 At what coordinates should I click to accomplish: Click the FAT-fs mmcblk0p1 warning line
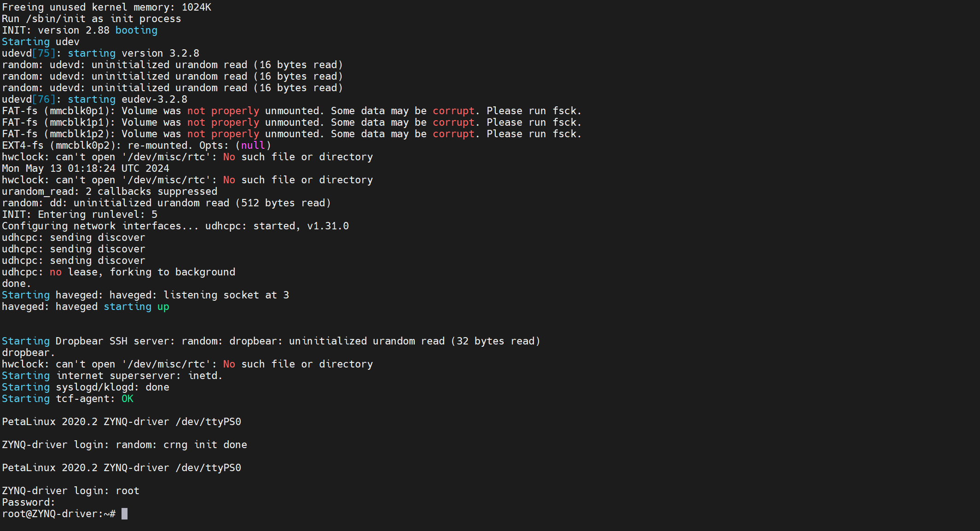292,111
